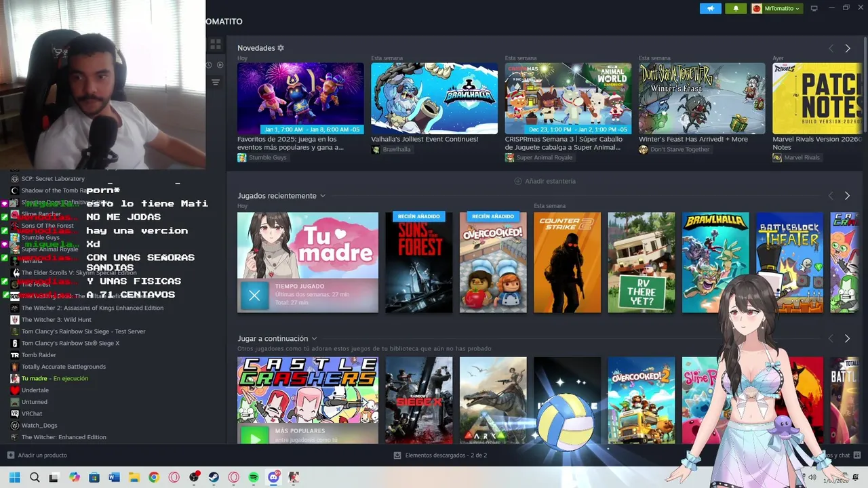Open ARK suggested game tile
This screenshot has width=868, height=488.
pos(493,401)
